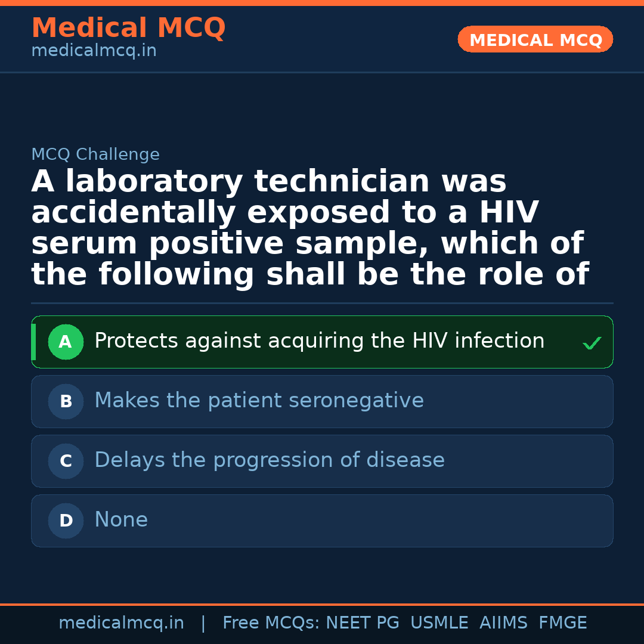644x644 pixels.
Task: Click the 'MCQ Challenge' label
Action: pyautogui.click(x=95, y=155)
